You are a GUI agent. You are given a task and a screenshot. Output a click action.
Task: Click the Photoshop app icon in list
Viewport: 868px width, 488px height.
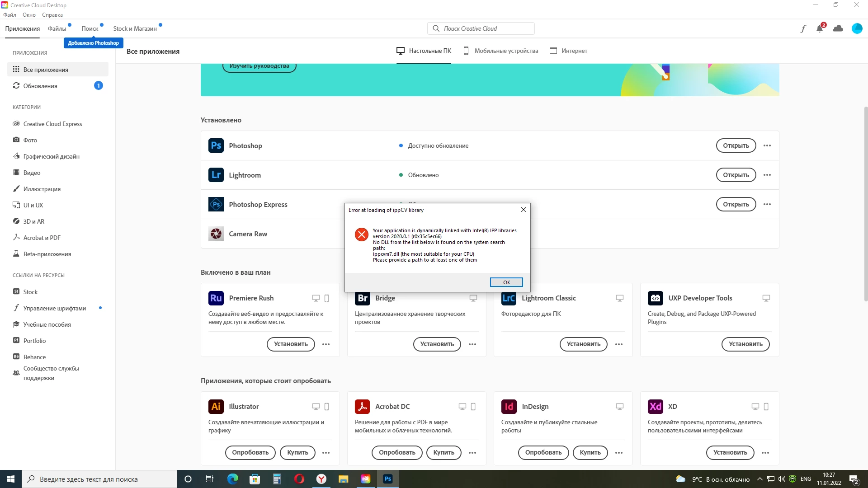coord(216,145)
